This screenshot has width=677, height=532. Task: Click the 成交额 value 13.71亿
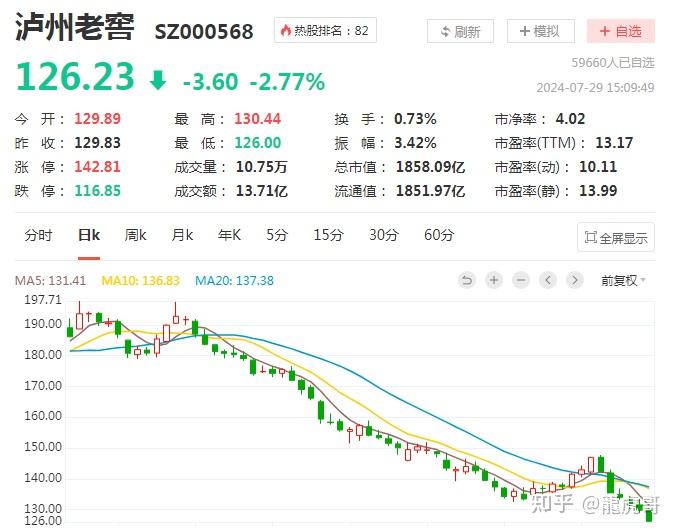262,191
